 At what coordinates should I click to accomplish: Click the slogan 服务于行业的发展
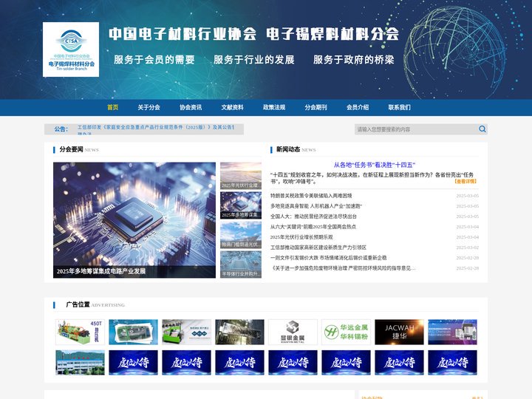[x=253, y=60]
